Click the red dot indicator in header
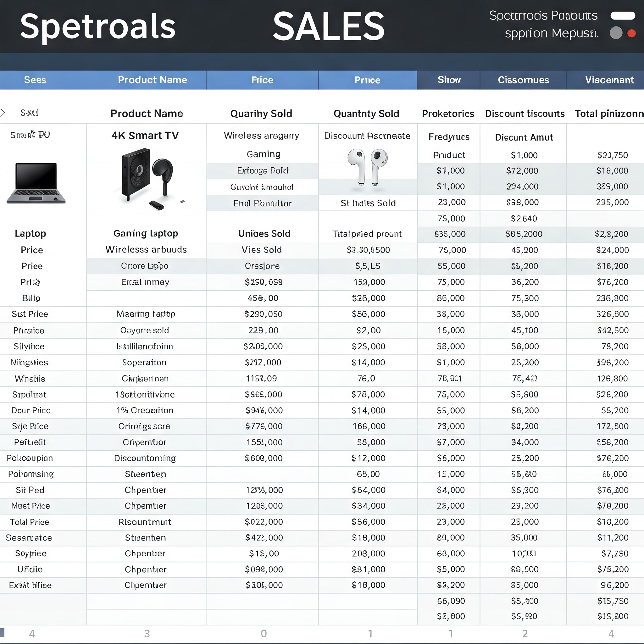The image size is (644, 644). tap(631, 33)
